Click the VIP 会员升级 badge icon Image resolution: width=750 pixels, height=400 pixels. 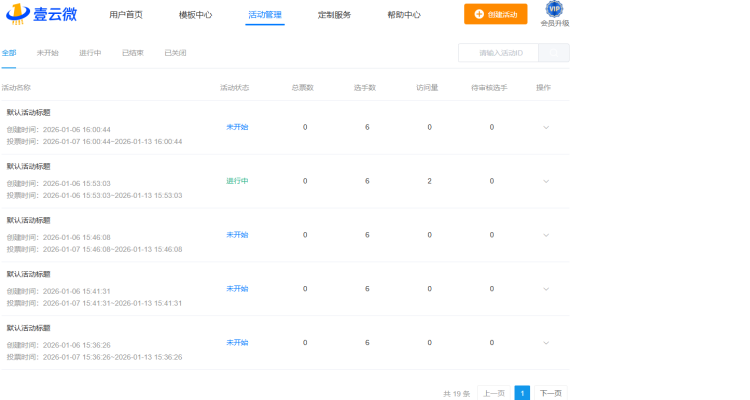click(554, 10)
